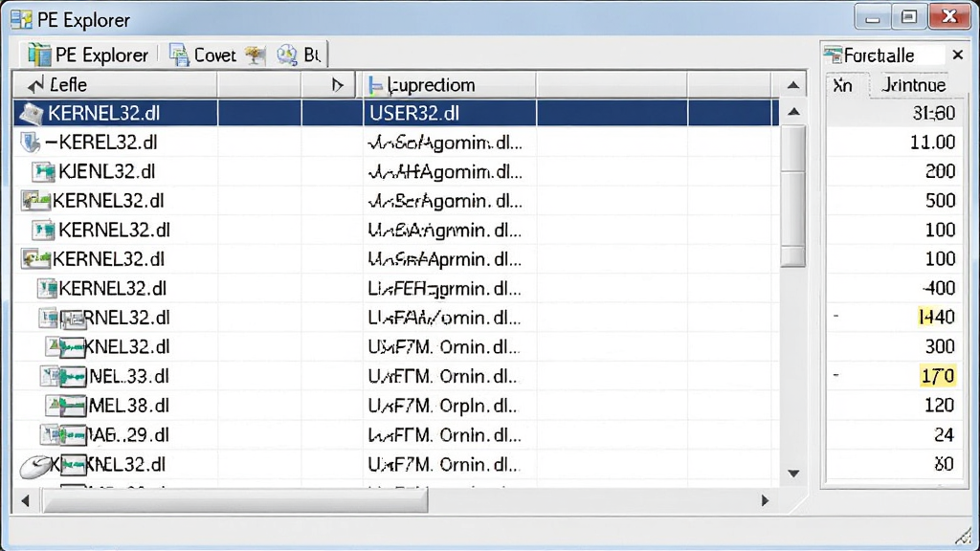This screenshot has height=551, width=980.
Task: Click the shield icon beside -KEREL32.dl
Action: [x=30, y=143]
